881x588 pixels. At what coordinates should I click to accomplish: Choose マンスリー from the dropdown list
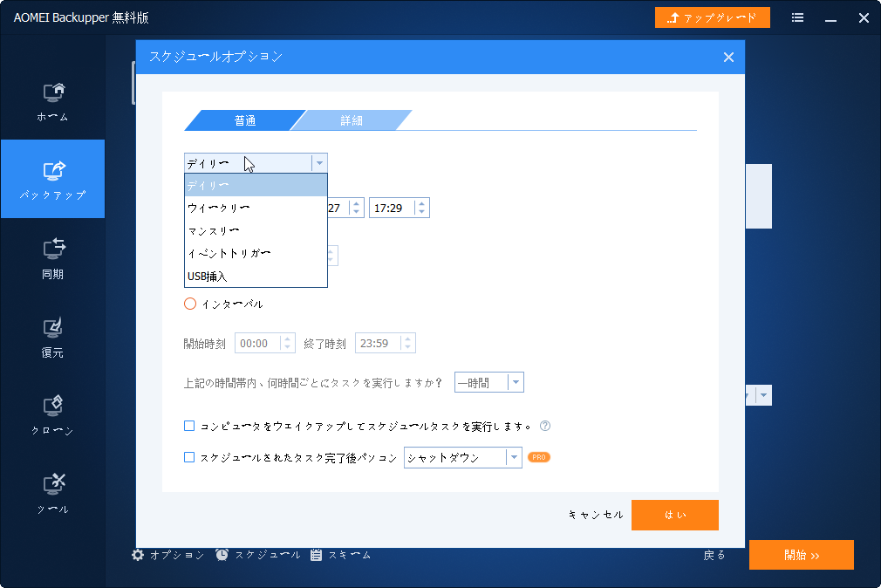256,231
